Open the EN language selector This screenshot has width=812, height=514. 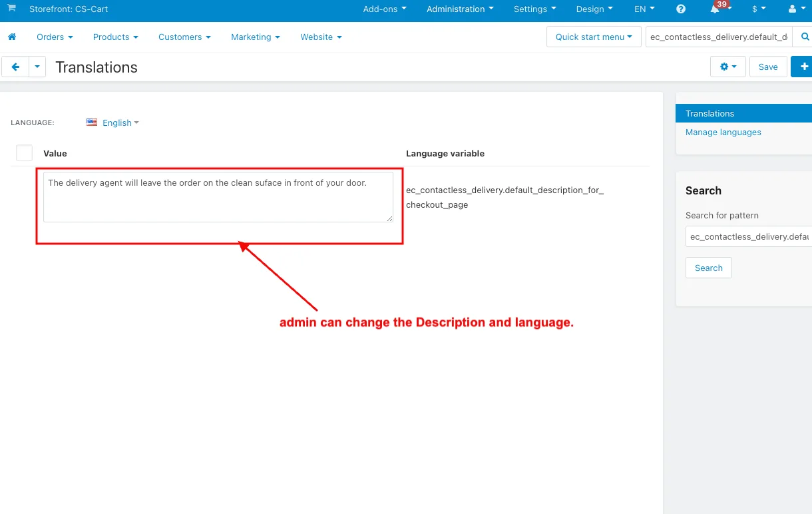(x=644, y=9)
